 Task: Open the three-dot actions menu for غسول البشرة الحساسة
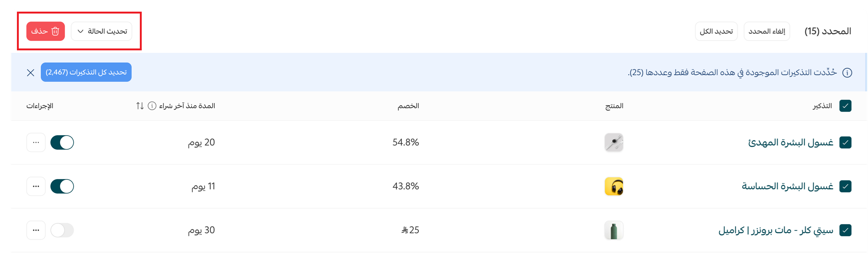coord(36,186)
